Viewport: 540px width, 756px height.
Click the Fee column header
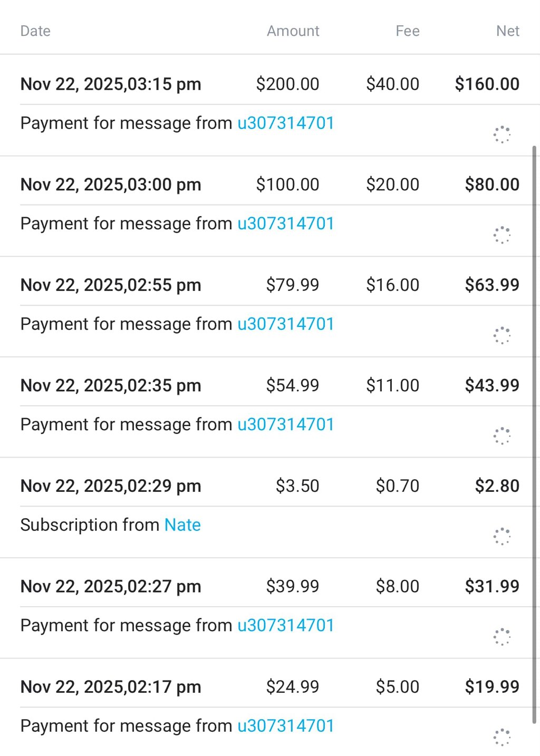tap(407, 31)
